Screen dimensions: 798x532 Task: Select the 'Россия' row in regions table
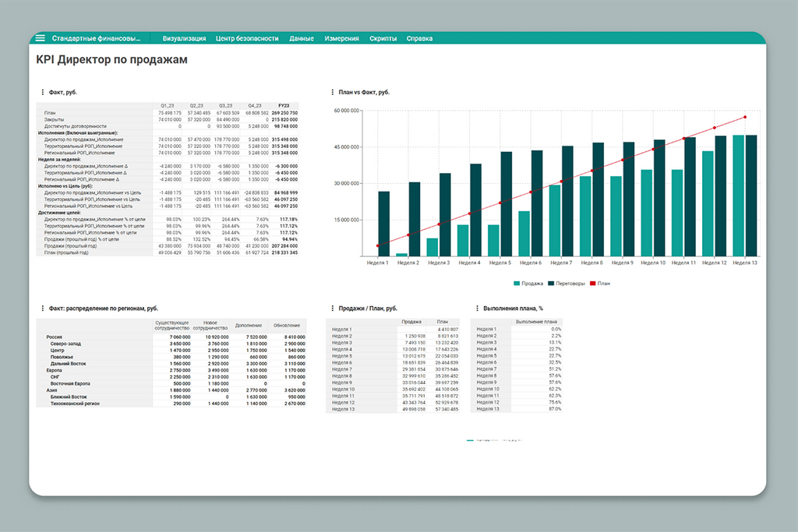pos(56,336)
